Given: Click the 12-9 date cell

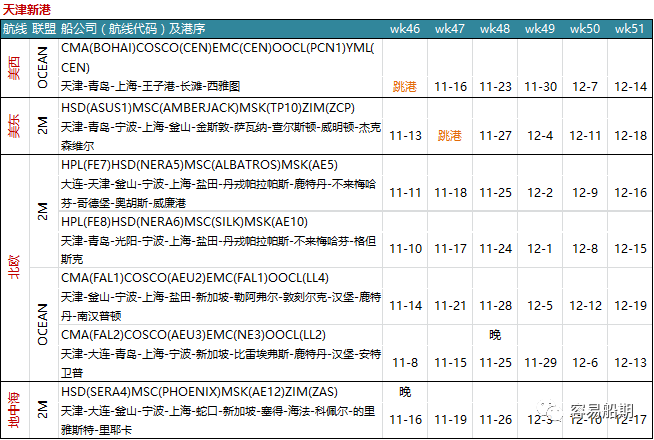Looking at the screenshot, I should 585,193.
